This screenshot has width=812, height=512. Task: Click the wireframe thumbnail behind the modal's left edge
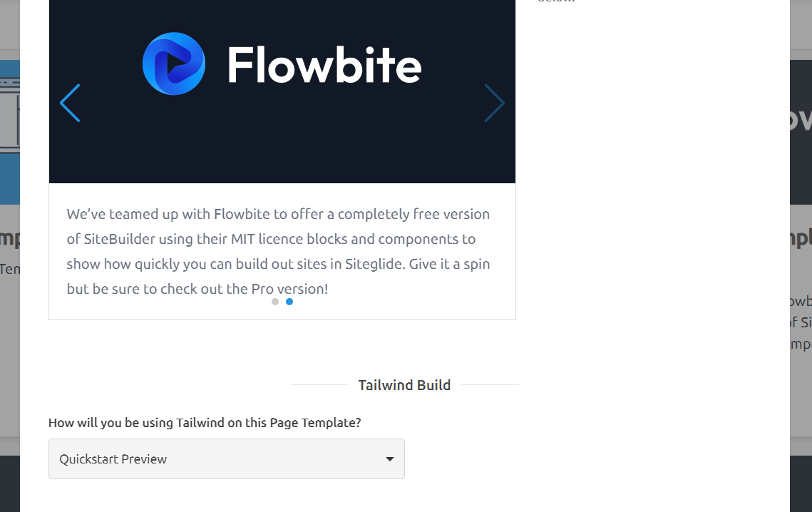tap(9, 132)
